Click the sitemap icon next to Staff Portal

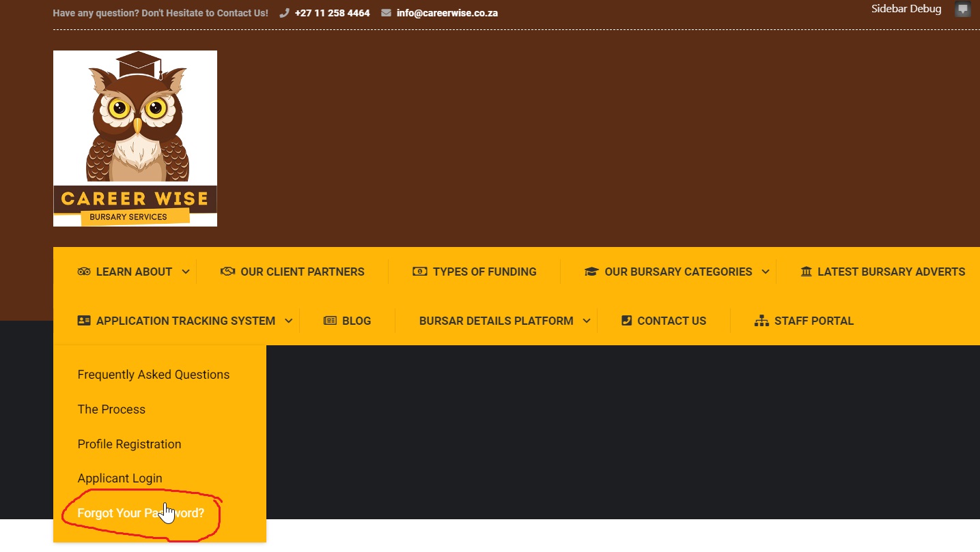coord(761,321)
